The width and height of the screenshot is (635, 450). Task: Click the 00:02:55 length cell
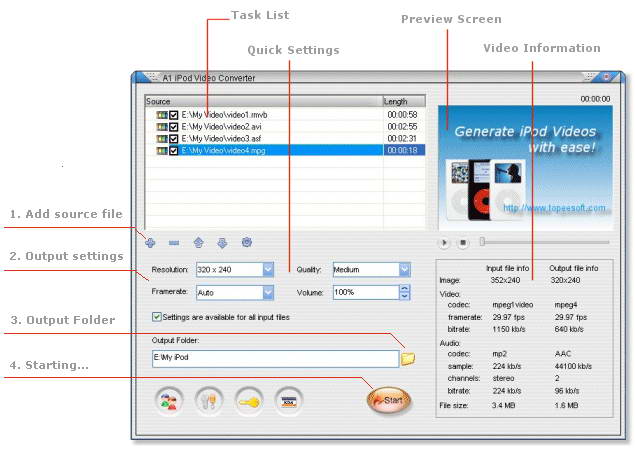point(402,127)
